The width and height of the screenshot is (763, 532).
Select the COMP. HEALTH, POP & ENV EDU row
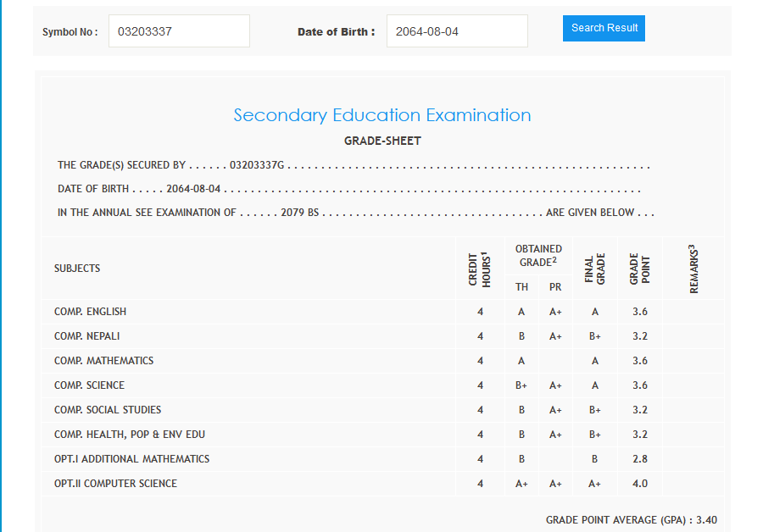129,435
